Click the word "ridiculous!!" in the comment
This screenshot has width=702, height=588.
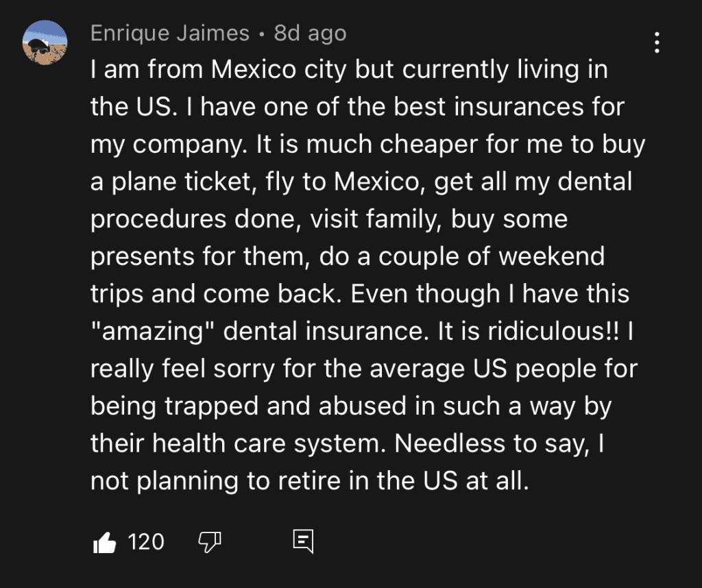click(x=554, y=331)
